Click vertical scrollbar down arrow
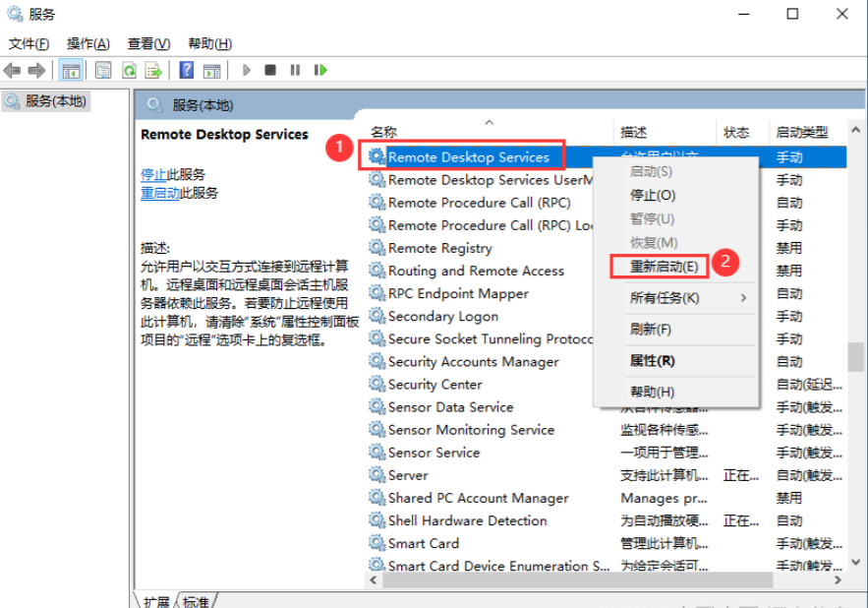Screen dimensions: 868x608 [x=855, y=563]
